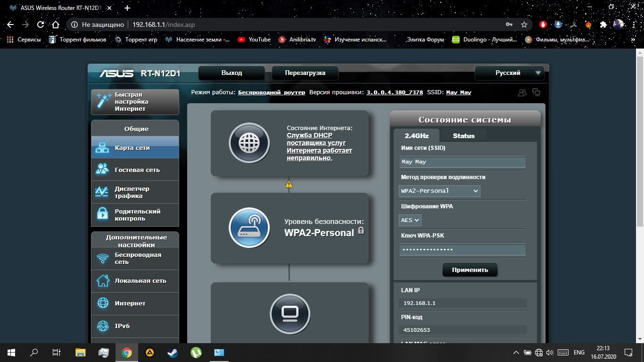Image resolution: width=644 pixels, height=362 pixels.
Task: Open File Explorer from the taskbar
Action: click(81, 352)
